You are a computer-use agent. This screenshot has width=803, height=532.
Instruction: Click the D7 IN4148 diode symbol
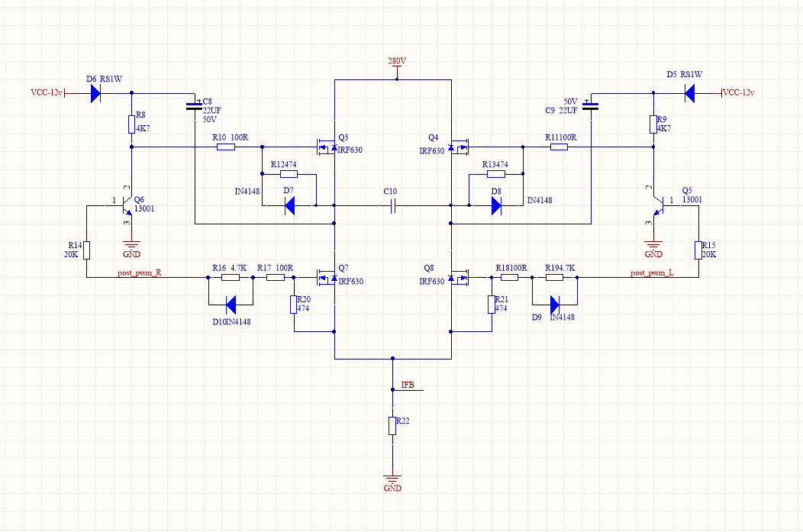(x=290, y=205)
